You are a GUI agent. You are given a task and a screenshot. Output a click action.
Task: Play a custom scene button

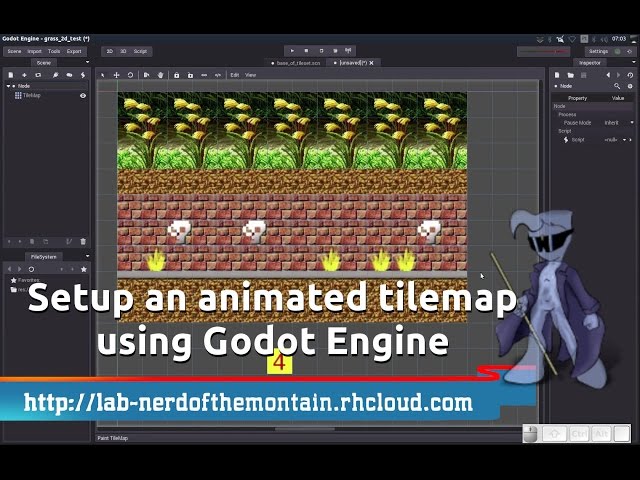point(335,51)
